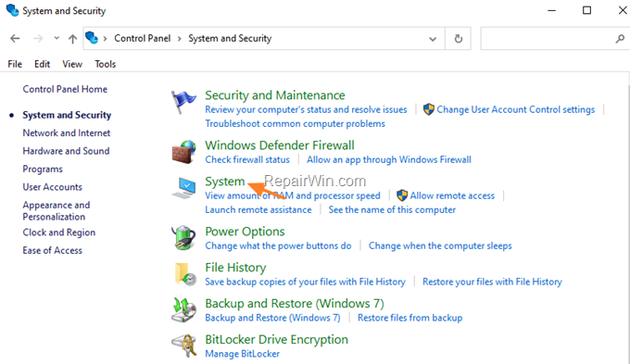This screenshot has width=630, height=364.
Task: Click the Power Options battery icon
Action: tap(183, 238)
